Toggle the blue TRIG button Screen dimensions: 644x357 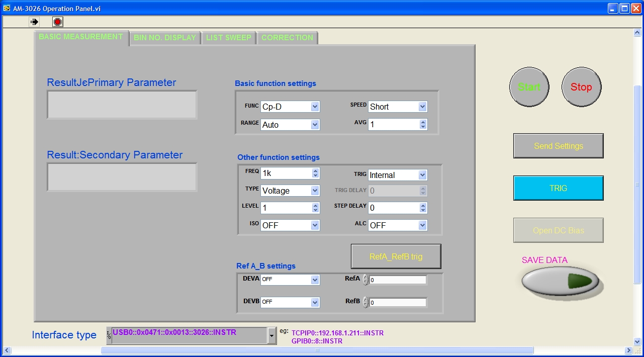(558, 188)
